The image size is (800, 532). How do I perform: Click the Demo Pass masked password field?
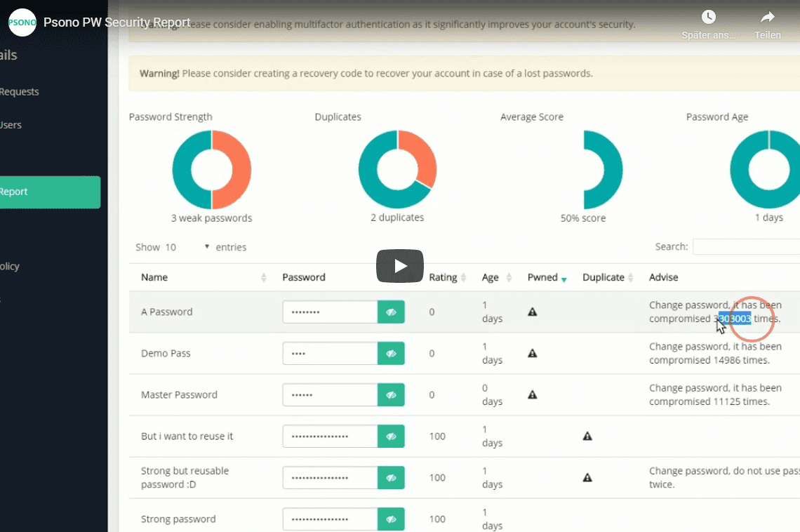pos(330,354)
